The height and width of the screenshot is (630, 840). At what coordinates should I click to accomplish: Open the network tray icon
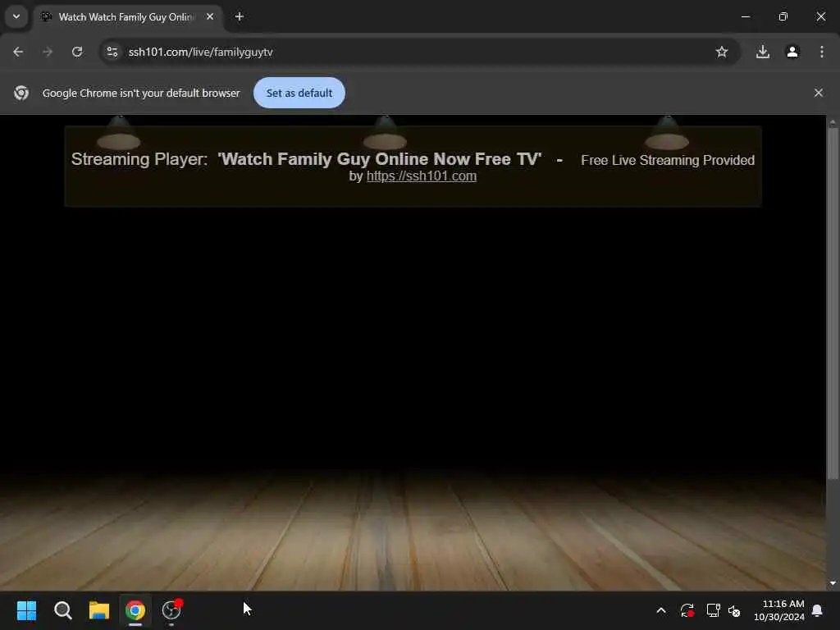pyautogui.click(x=713, y=610)
